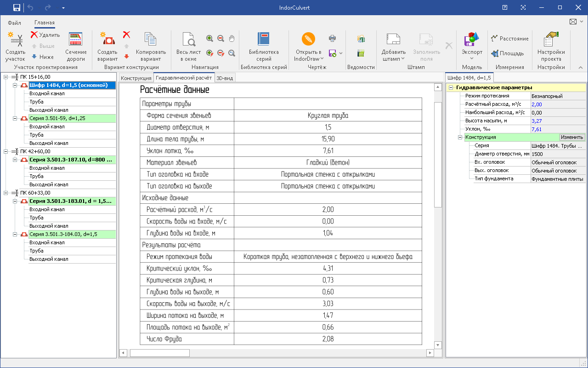Move the variant down with the red arrow

[126, 57]
